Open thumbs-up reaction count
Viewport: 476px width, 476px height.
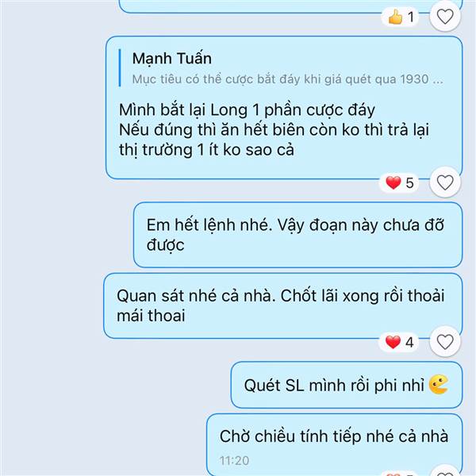401,17
